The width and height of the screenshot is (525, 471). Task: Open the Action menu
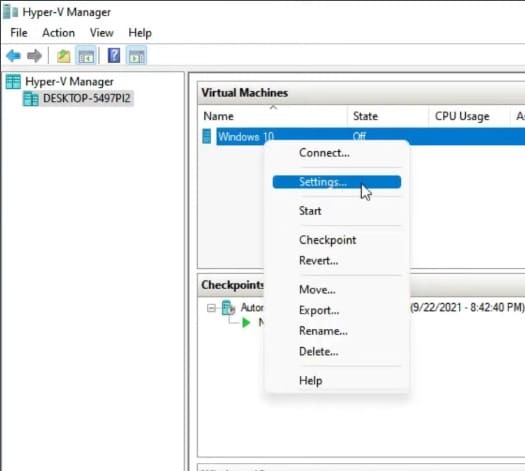click(x=59, y=33)
